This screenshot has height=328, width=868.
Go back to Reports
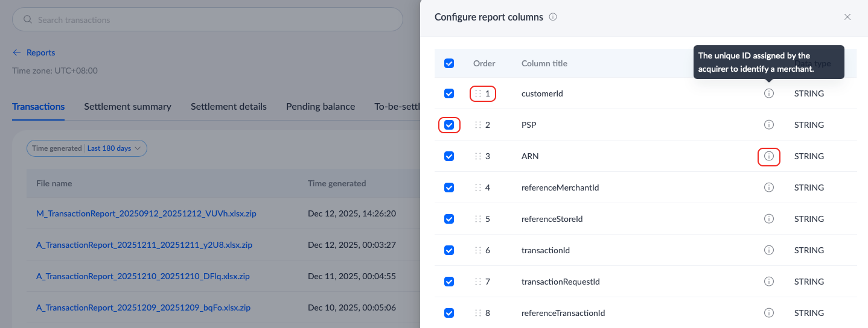34,52
